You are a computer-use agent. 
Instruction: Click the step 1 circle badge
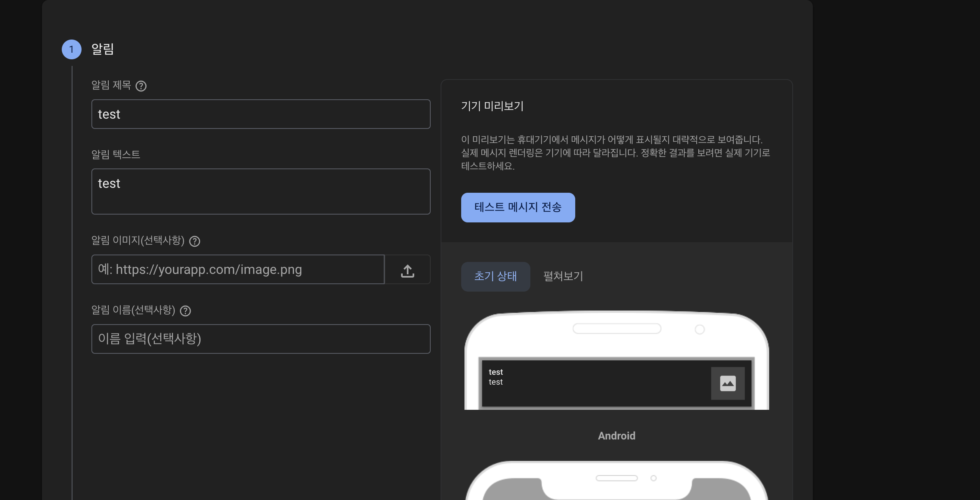tap(71, 49)
